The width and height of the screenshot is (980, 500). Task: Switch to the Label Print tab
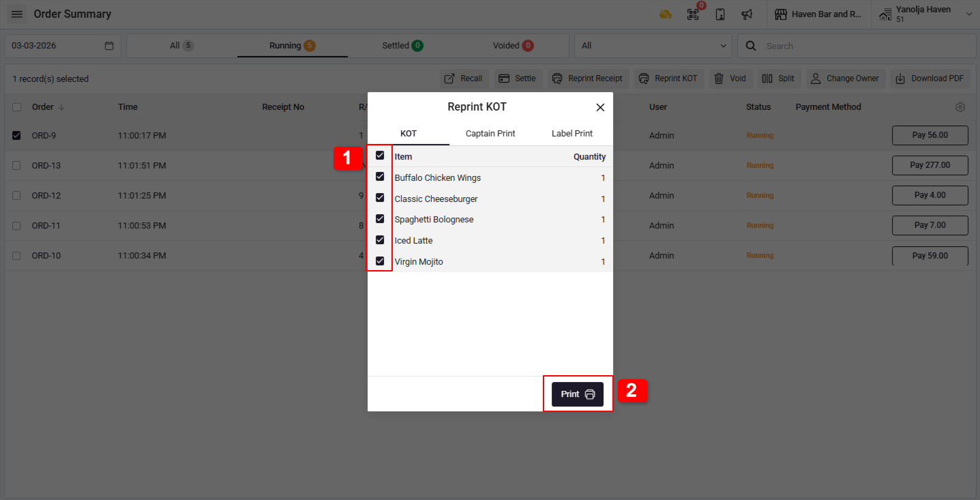[x=572, y=134]
